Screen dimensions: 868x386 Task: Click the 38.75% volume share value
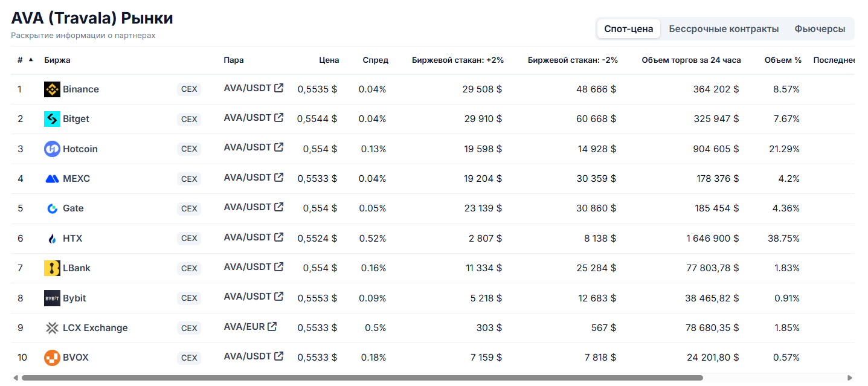coord(783,239)
